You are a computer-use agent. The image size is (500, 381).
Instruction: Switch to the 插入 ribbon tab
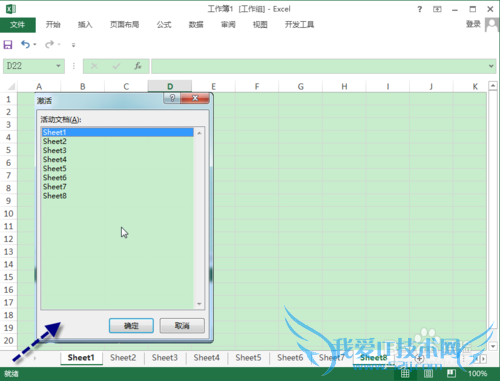click(85, 24)
